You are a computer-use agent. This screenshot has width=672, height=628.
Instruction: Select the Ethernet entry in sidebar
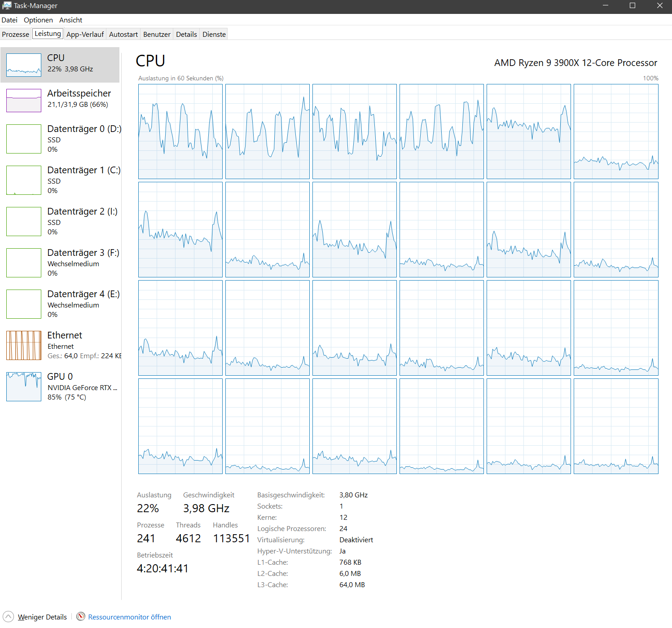click(60, 345)
